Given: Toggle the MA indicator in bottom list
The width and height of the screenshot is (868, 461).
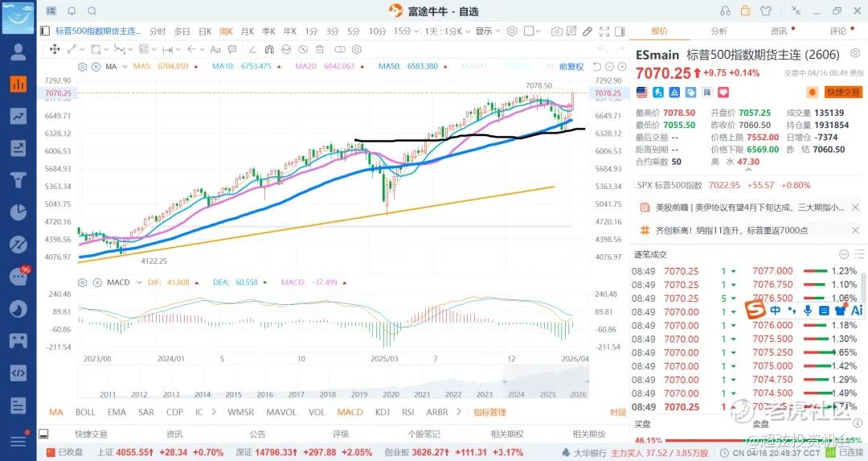Looking at the screenshot, I should 56,412.
